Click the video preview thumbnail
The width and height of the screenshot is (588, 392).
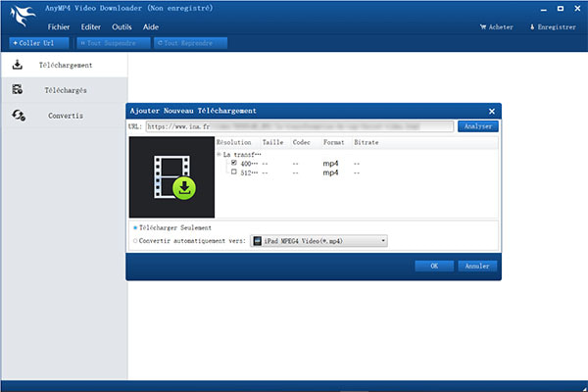(x=171, y=177)
